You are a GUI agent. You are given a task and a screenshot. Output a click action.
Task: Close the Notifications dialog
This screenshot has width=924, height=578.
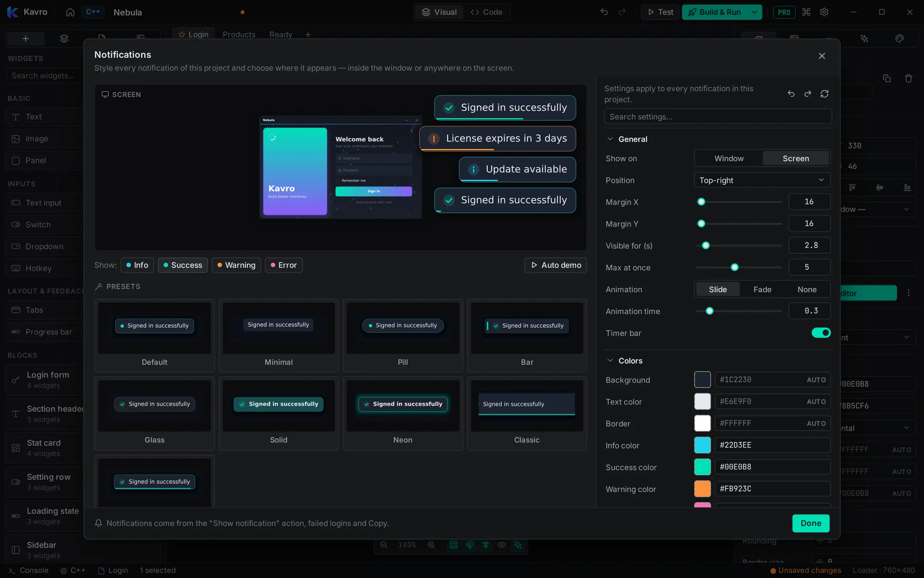pyautogui.click(x=822, y=56)
